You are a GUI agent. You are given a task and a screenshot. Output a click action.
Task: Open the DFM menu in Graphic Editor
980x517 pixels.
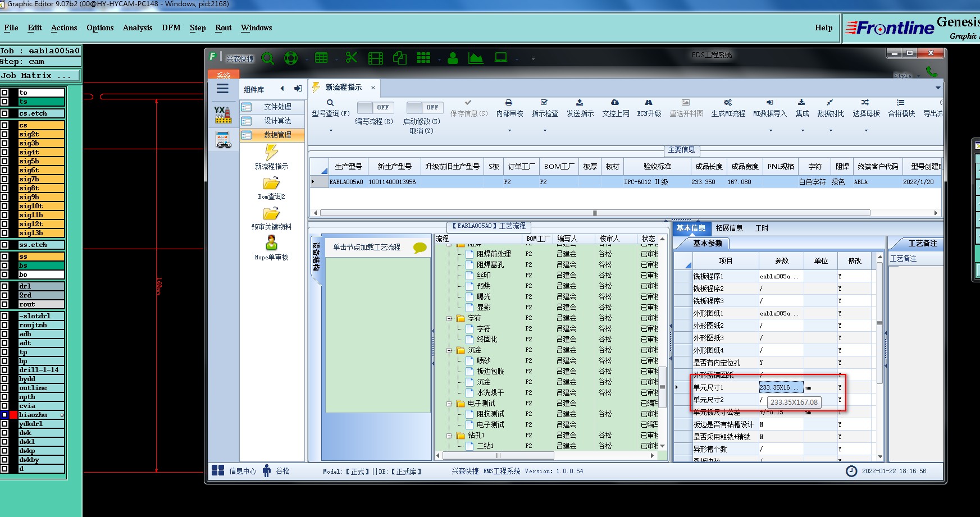coord(171,28)
